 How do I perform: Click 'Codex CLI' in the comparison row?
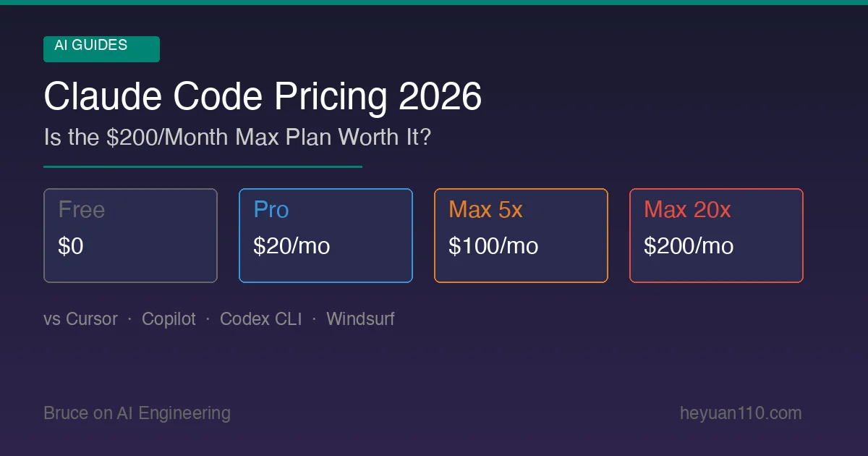click(260, 319)
